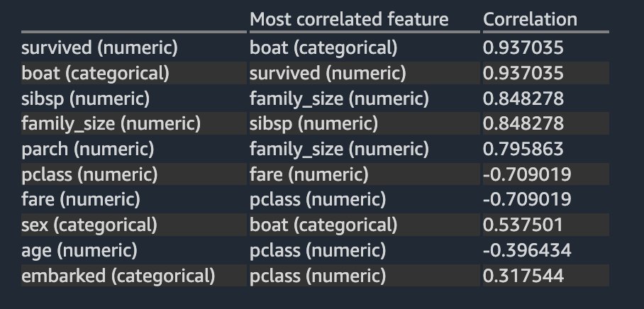Select the 'pclass (numeric)' row label

[89, 174]
